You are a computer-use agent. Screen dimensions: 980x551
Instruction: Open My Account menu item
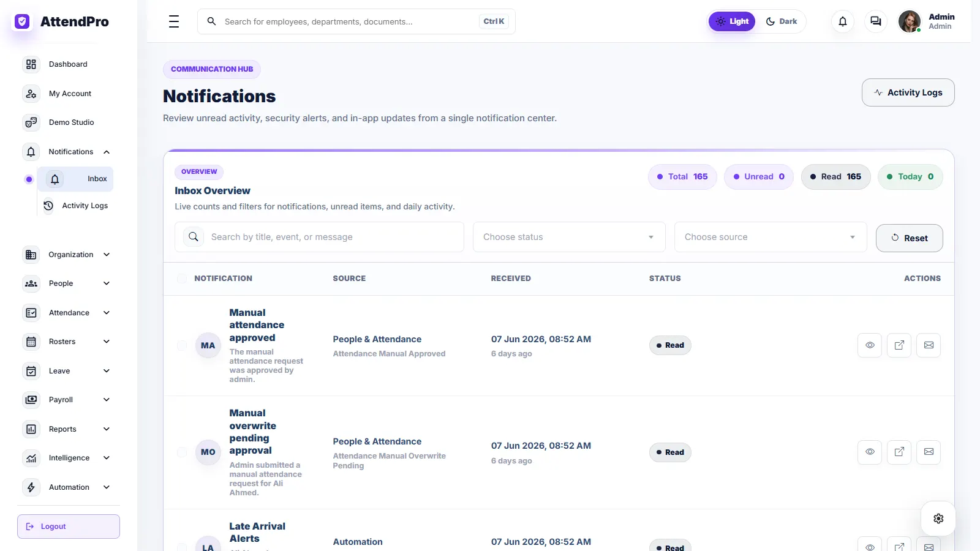pyautogui.click(x=70, y=94)
